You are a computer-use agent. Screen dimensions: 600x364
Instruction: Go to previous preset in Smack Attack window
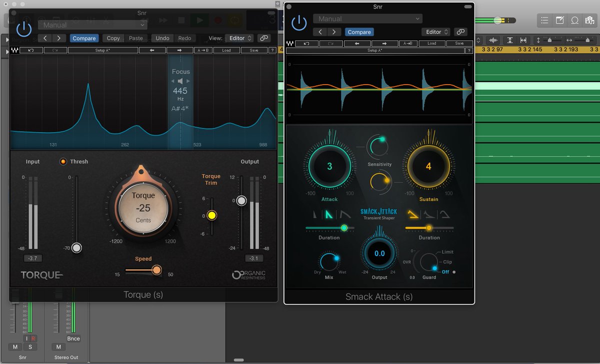[x=320, y=32]
